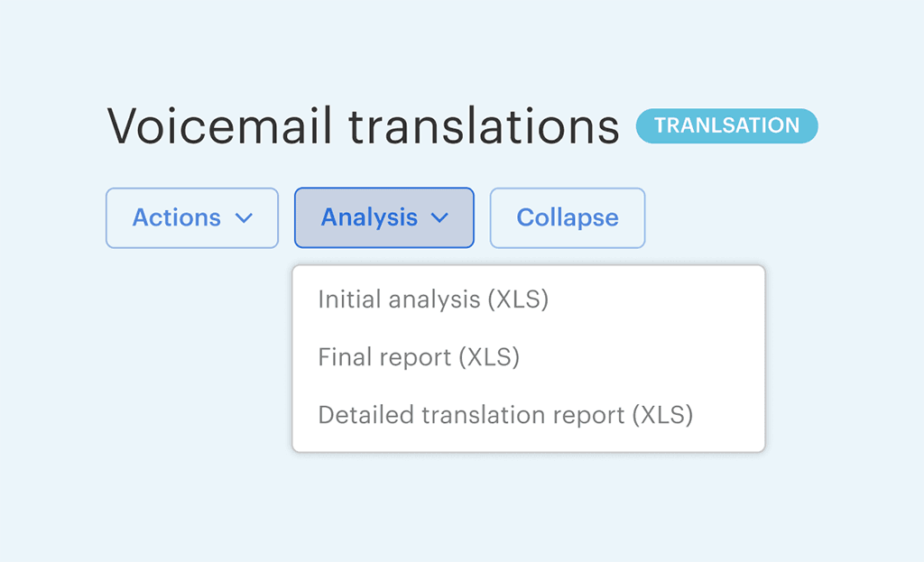The height and width of the screenshot is (562, 924).
Task: Select Initial analysis (XLS) menu entry
Action: (433, 299)
